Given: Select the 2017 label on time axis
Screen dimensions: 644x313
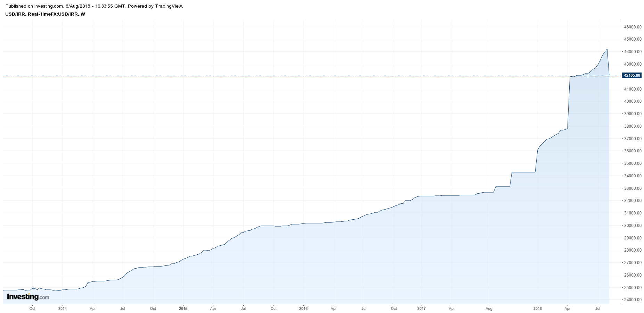Looking at the screenshot, I should tap(421, 308).
